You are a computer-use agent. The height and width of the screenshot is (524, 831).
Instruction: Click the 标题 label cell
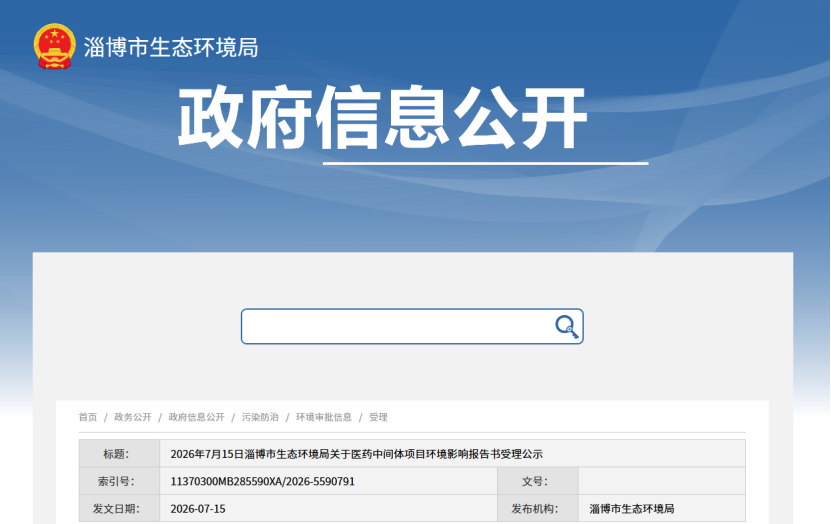pyautogui.click(x=119, y=454)
